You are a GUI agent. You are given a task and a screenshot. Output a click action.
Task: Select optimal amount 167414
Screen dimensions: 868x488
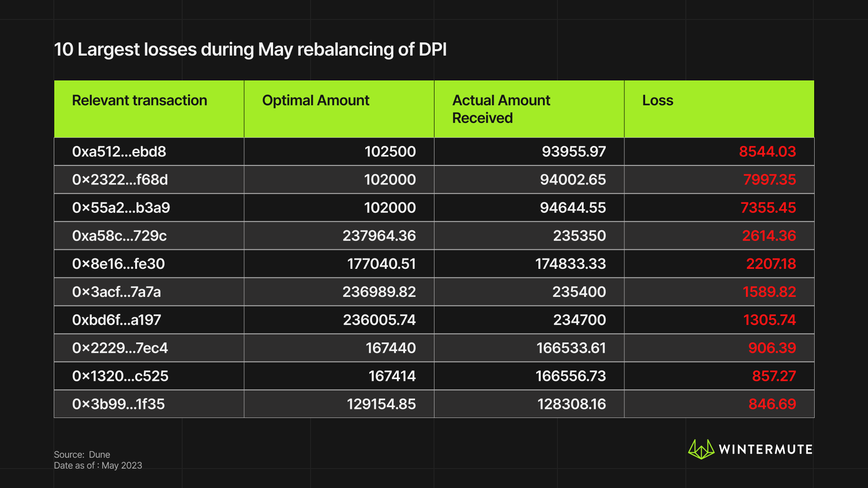pyautogui.click(x=392, y=375)
